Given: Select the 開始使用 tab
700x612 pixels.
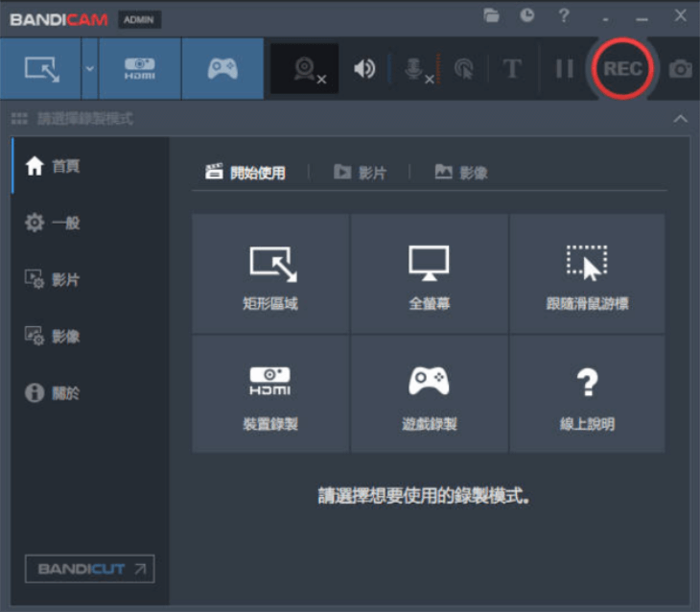Looking at the screenshot, I should (x=245, y=173).
